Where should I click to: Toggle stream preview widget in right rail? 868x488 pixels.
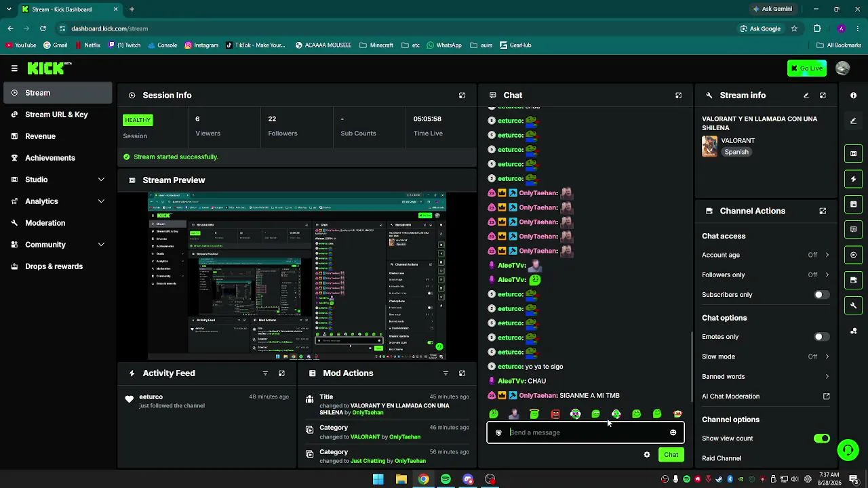coord(853,153)
